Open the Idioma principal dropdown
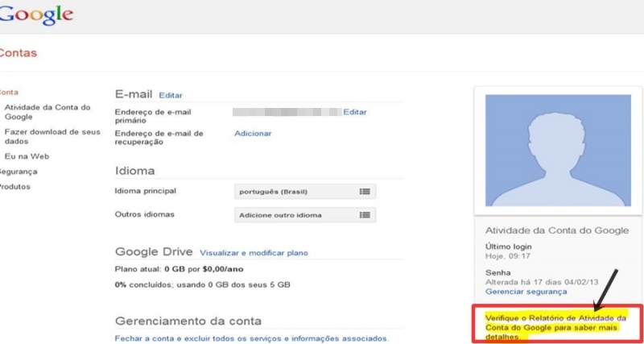Screen dimensions: 644x344 pyautogui.click(x=305, y=192)
